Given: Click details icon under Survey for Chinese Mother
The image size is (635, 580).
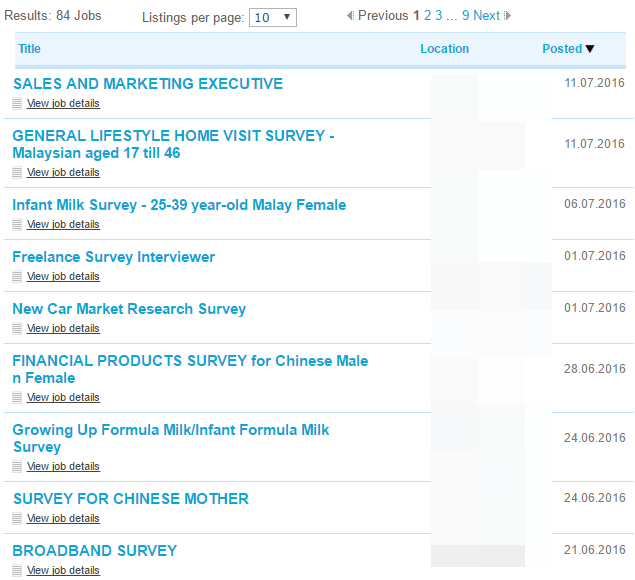Looking at the screenshot, I should coord(17,518).
